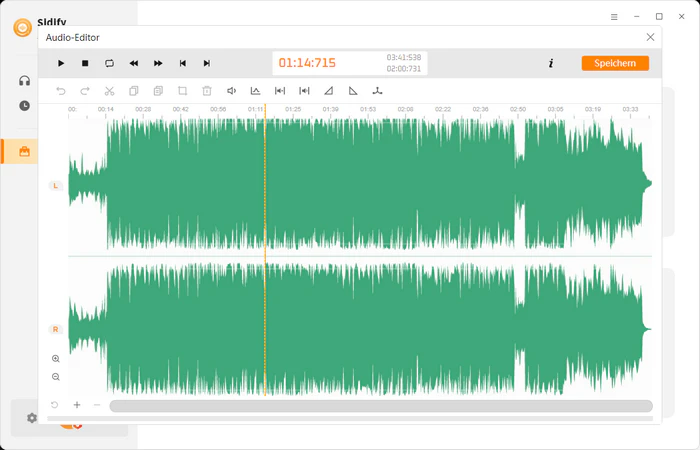Toggle loop playback
700x450 pixels.
pos(109,63)
